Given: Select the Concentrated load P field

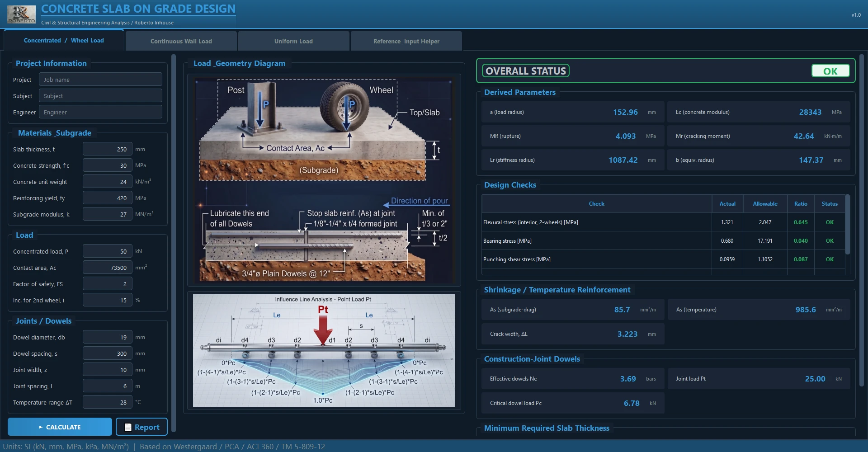Looking at the screenshot, I should coord(107,251).
